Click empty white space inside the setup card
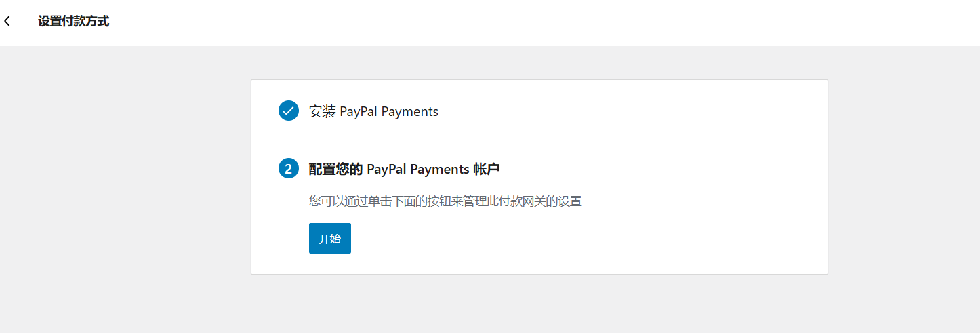The image size is (980, 333). (x=678, y=203)
